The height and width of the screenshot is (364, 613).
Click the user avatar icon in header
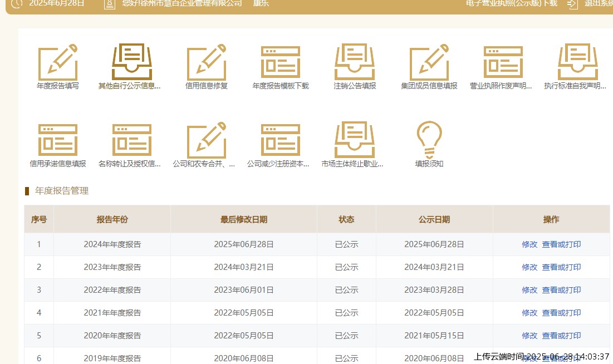coord(110,4)
